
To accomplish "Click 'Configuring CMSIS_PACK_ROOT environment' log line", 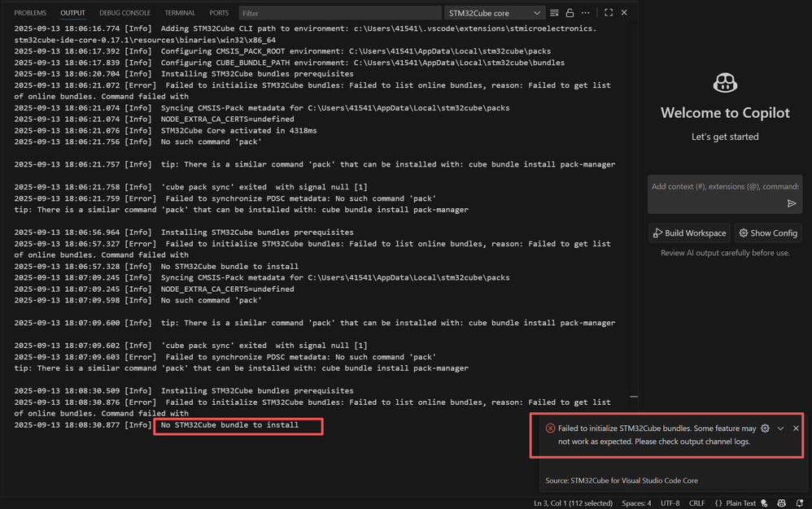I will point(282,51).
